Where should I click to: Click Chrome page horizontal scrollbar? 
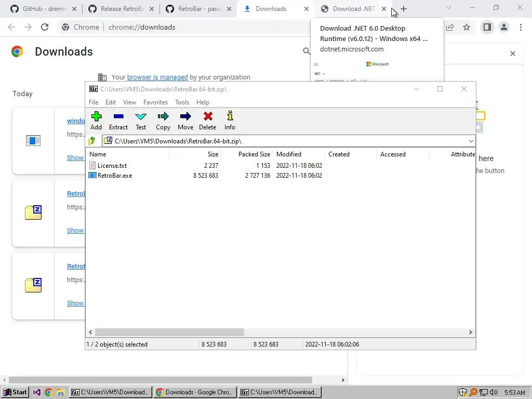[x=161, y=380]
